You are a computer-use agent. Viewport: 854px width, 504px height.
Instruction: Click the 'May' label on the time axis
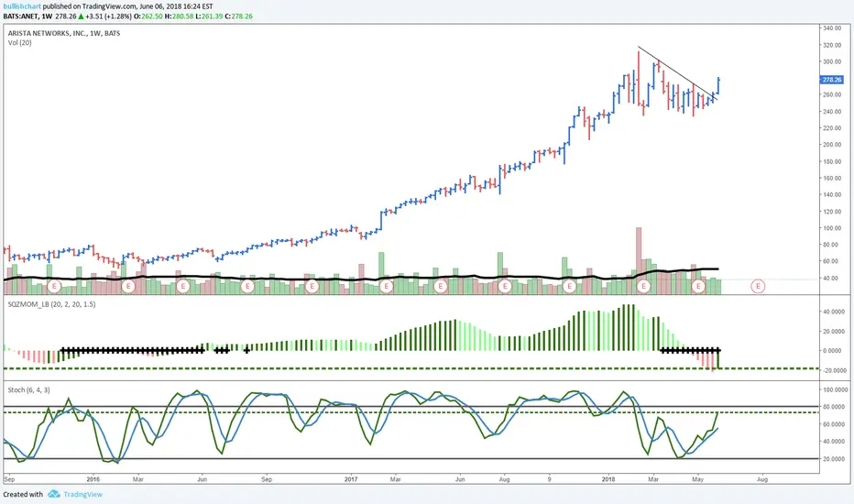[697, 479]
